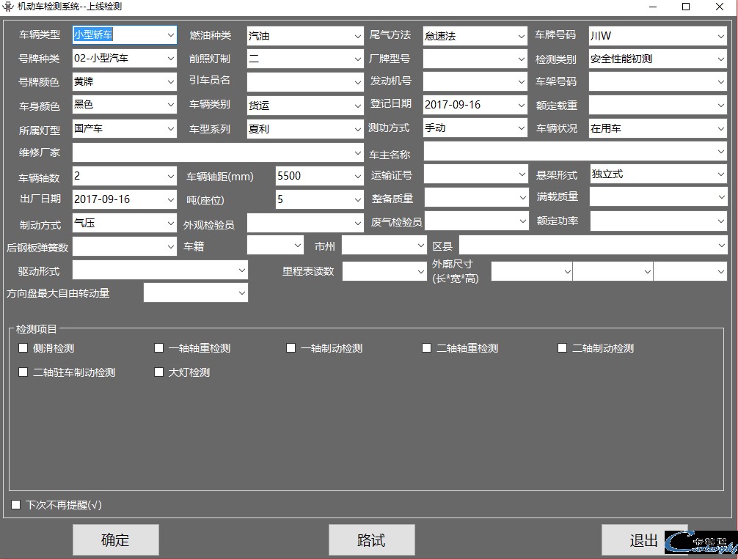Check the 侧滑检测 checkbox
Viewport: 738px width, 560px height.
[x=23, y=348]
